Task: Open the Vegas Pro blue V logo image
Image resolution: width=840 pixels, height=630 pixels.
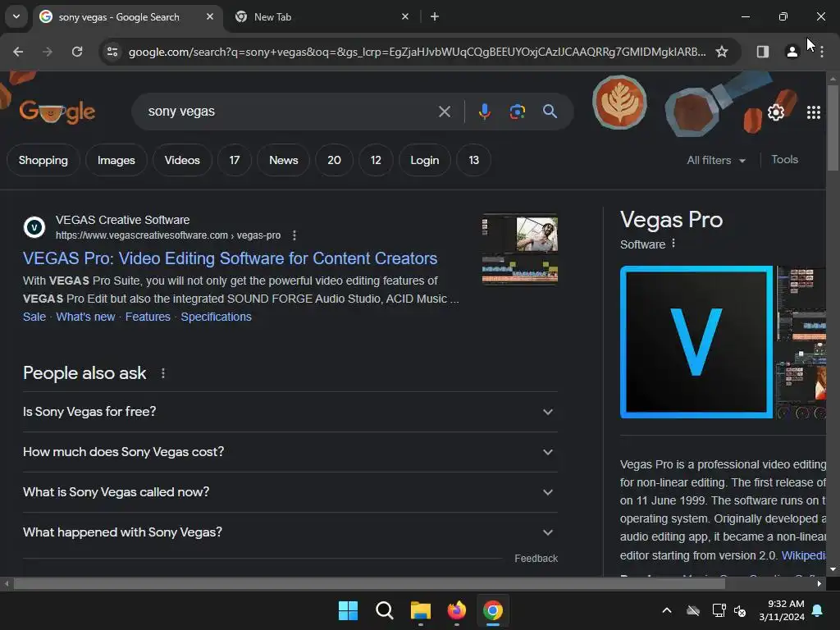Action: click(x=696, y=342)
